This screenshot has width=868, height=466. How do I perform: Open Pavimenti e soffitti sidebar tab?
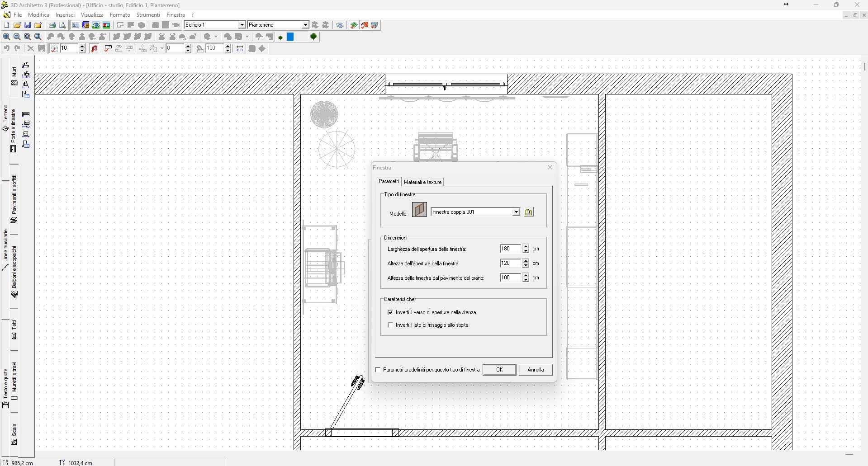point(14,199)
